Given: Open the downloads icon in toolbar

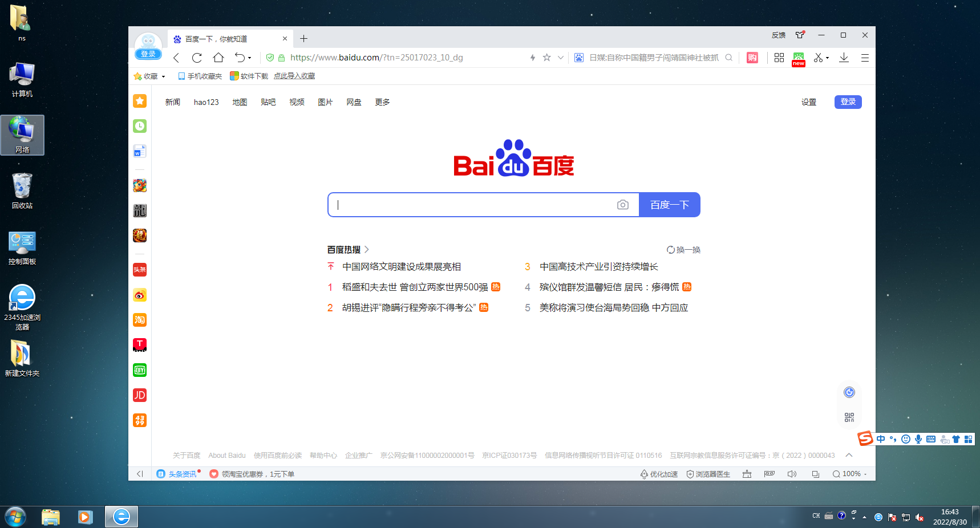Looking at the screenshot, I should tap(844, 58).
